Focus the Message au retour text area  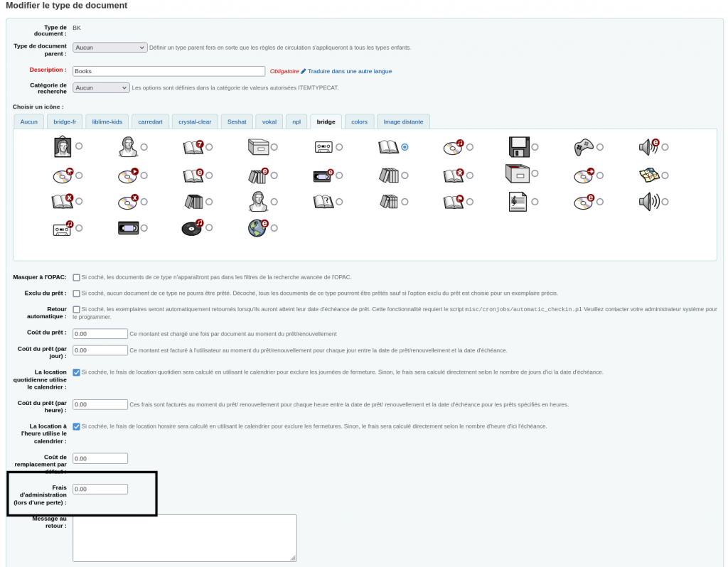coord(184,538)
